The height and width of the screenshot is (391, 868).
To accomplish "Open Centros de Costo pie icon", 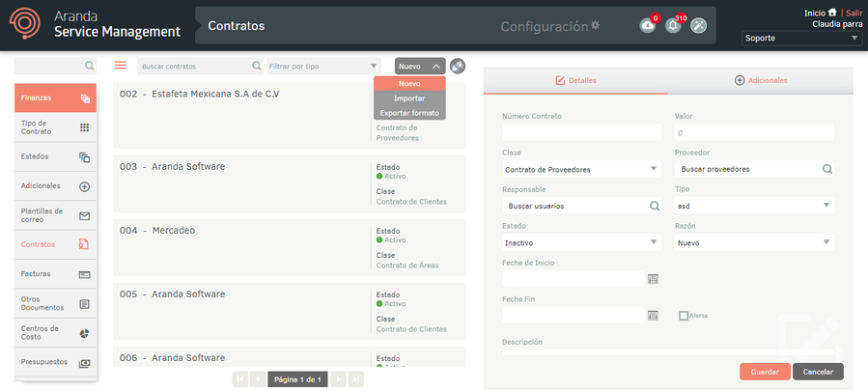I will click(x=84, y=333).
